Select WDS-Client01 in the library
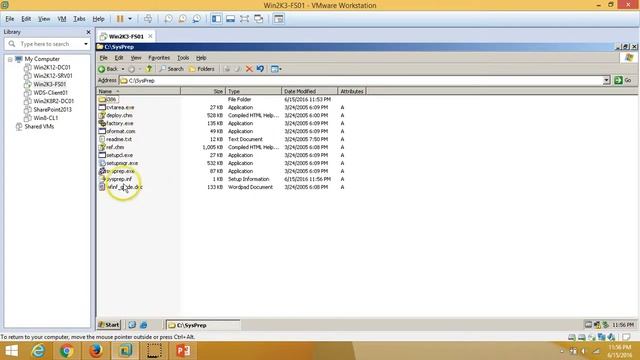Screen dimensions: 640x360 51,93
